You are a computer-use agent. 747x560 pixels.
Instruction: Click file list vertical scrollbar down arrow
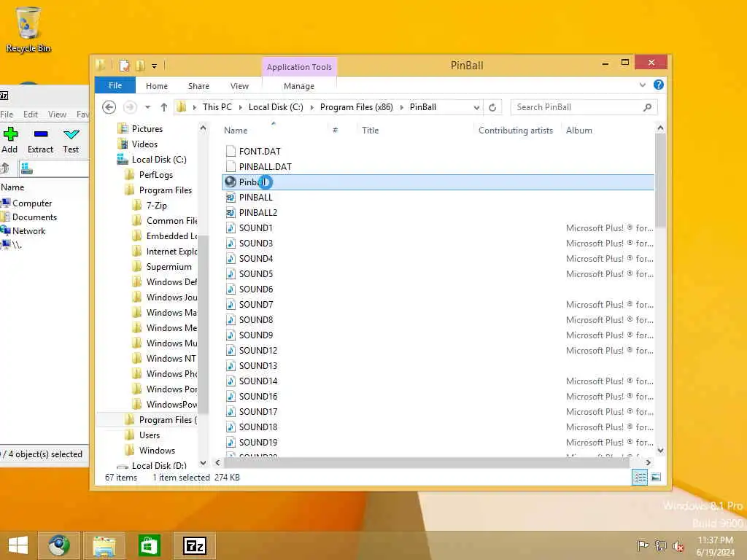[660, 450]
